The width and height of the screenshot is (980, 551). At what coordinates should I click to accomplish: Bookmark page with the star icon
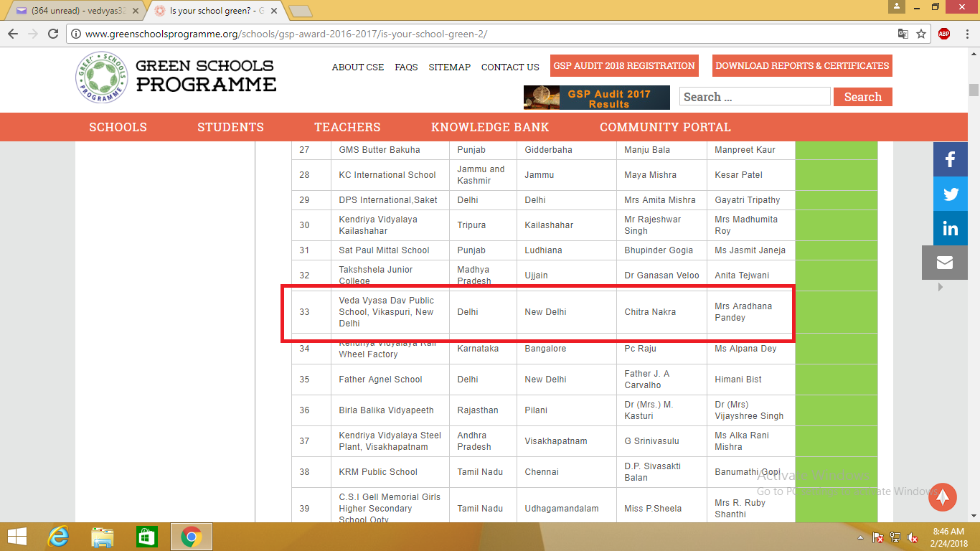pyautogui.click(x=921, y=34)
